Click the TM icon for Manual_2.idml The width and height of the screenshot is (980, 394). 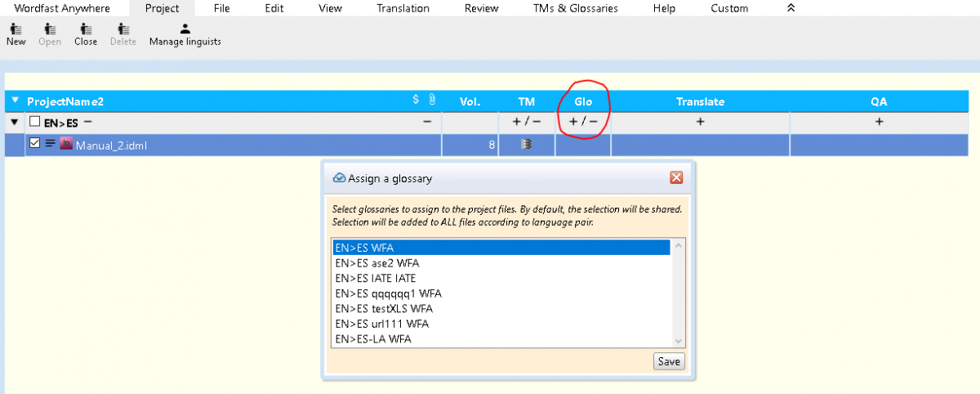(x=527, y=145)
